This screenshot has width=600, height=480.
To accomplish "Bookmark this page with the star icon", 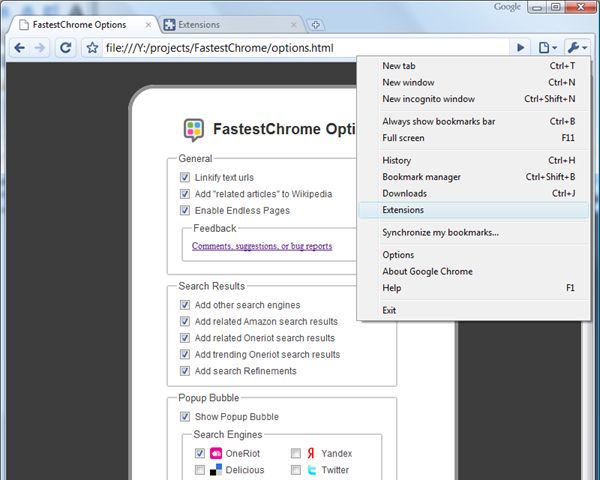I will coord(92,48).
